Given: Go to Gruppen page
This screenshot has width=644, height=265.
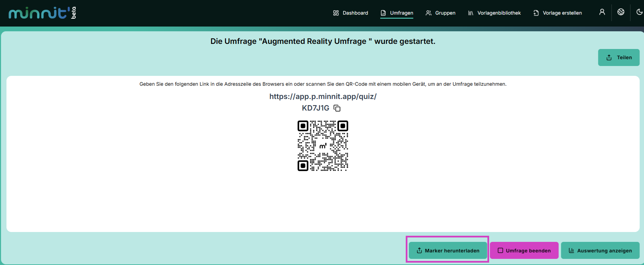Looking at the screenshot, I should 440,13.
